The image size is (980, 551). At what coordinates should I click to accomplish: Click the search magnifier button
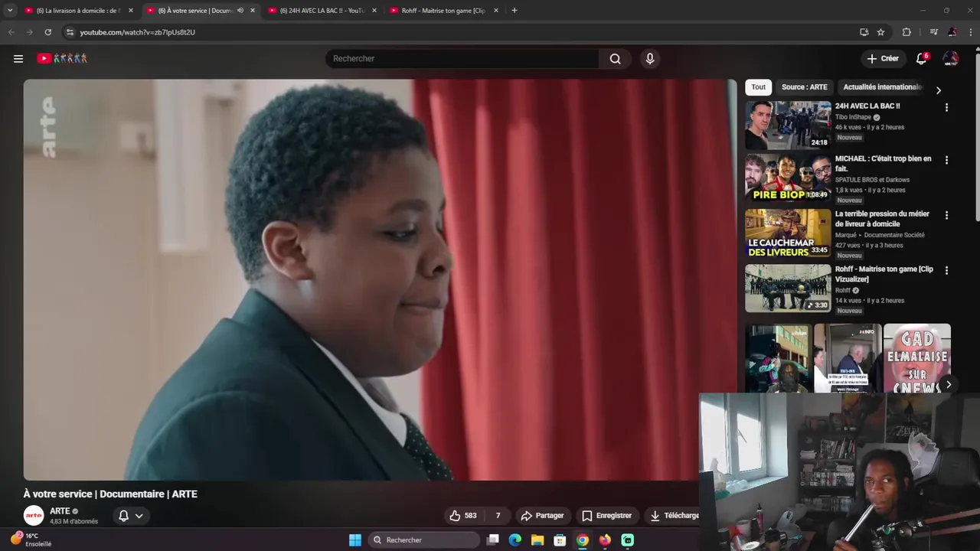[x=615, y=59]
